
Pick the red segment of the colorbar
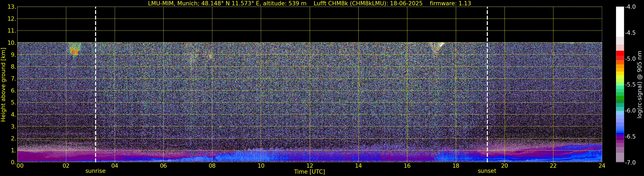(620, 54)
